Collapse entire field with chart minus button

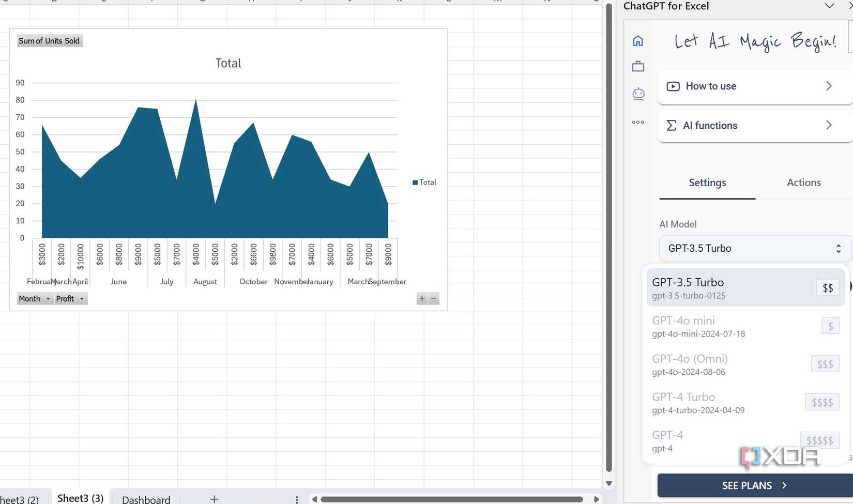point(434,299)
